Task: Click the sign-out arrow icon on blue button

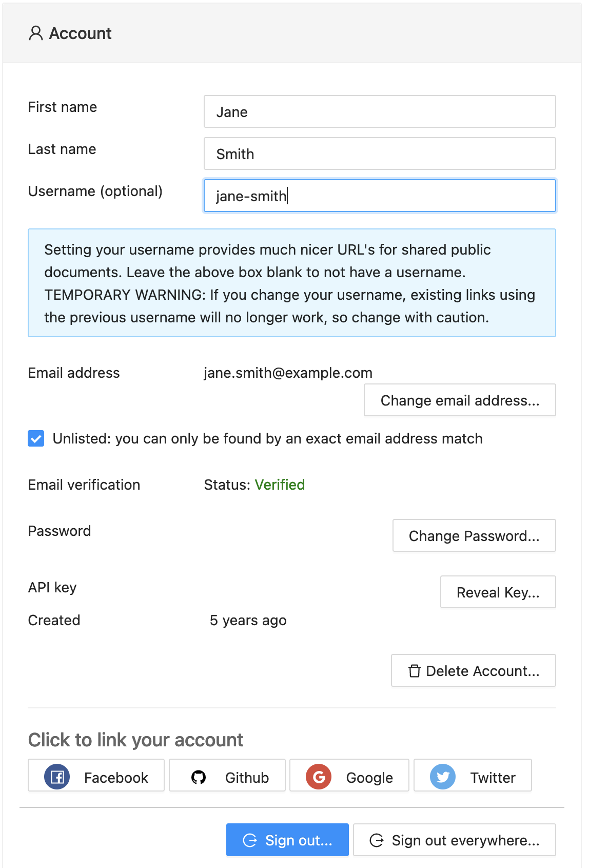Action: [250, 840]
